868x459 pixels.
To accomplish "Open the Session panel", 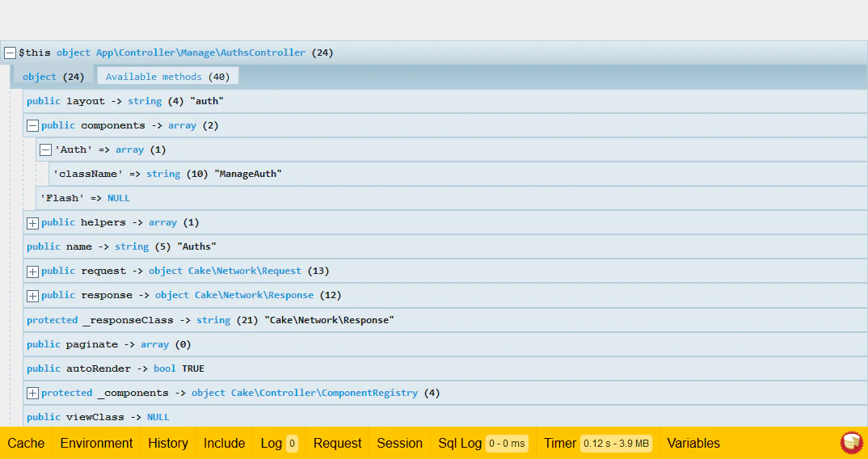I will (x=400, y=443).
